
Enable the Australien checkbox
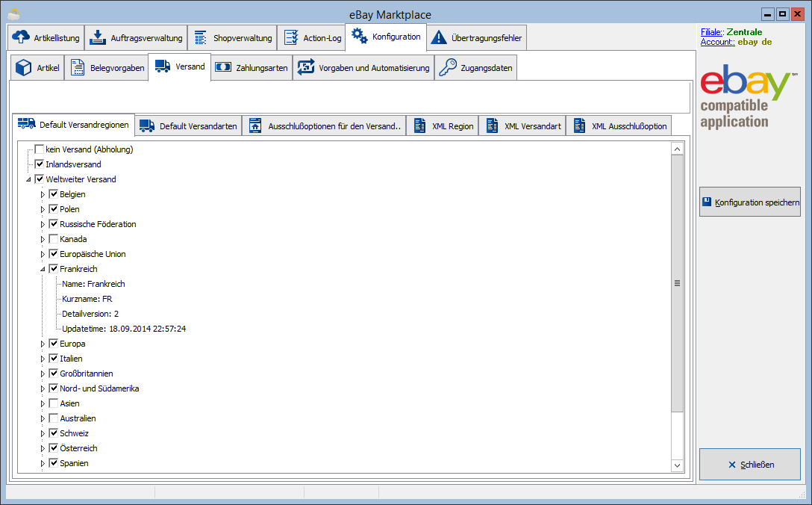point(53,418)
